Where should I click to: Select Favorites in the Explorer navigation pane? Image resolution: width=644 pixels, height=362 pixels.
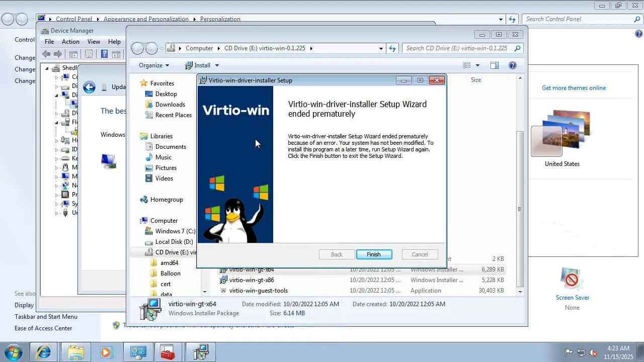[162, 83]
